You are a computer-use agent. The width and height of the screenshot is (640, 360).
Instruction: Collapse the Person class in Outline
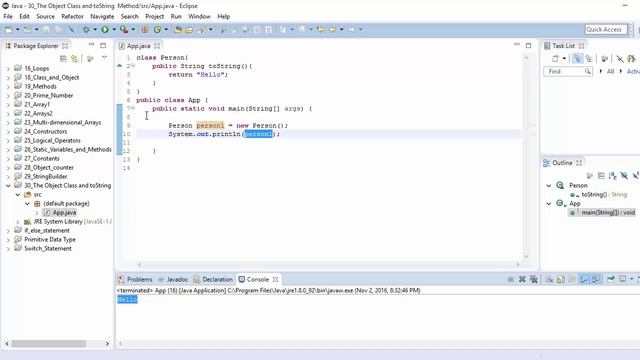tap(549, 186)
